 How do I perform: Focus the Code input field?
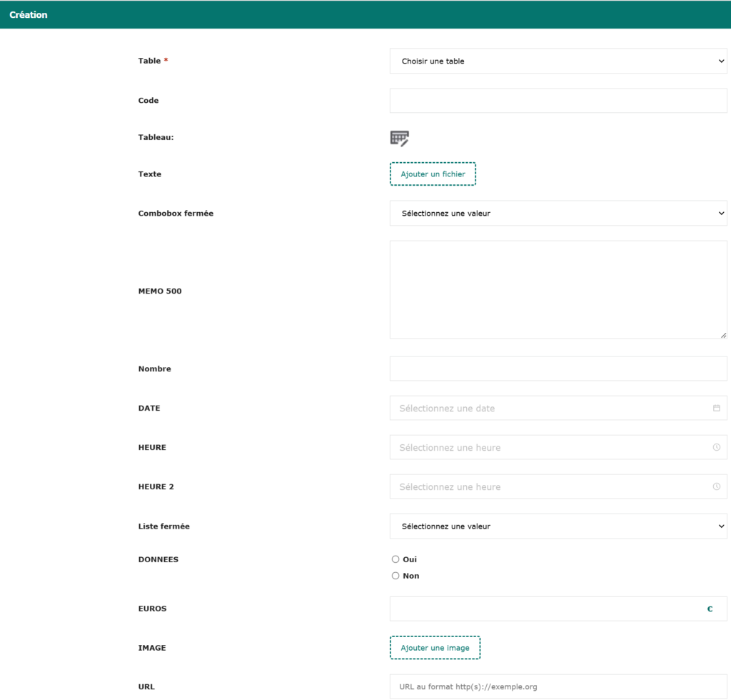558,101
